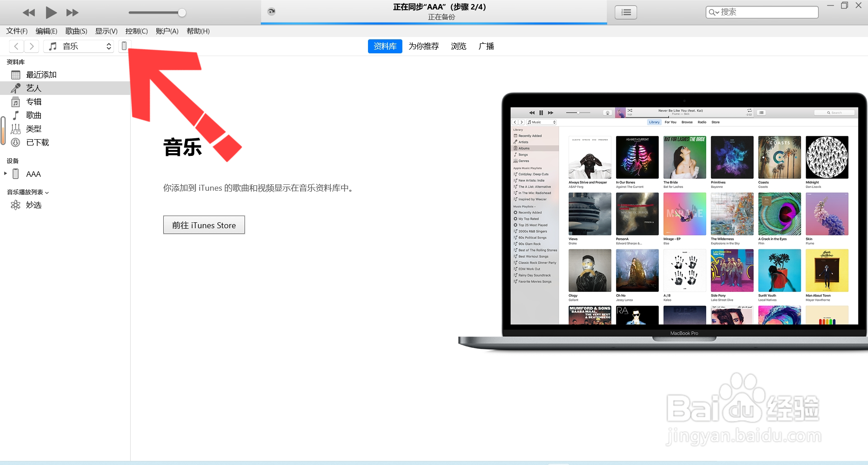Switch to the 资料库 tab
The width and height of the screenshot is (868, 465).
pos(385,46)
